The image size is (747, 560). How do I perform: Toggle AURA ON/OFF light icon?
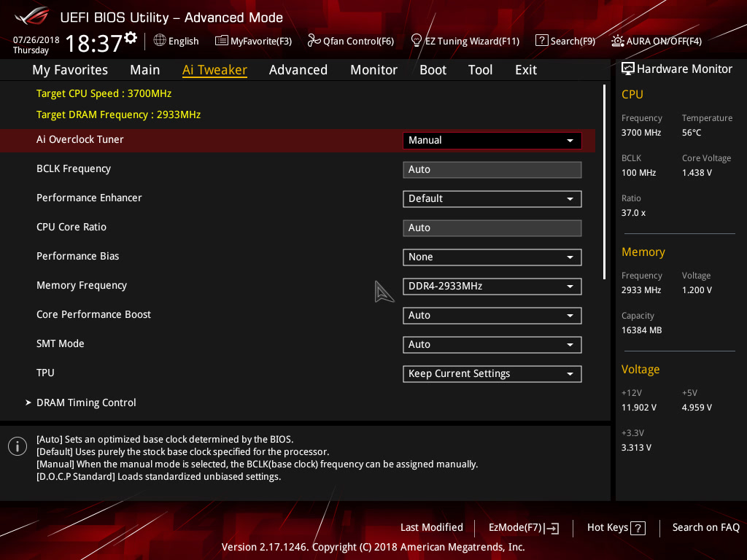[617, 41]
